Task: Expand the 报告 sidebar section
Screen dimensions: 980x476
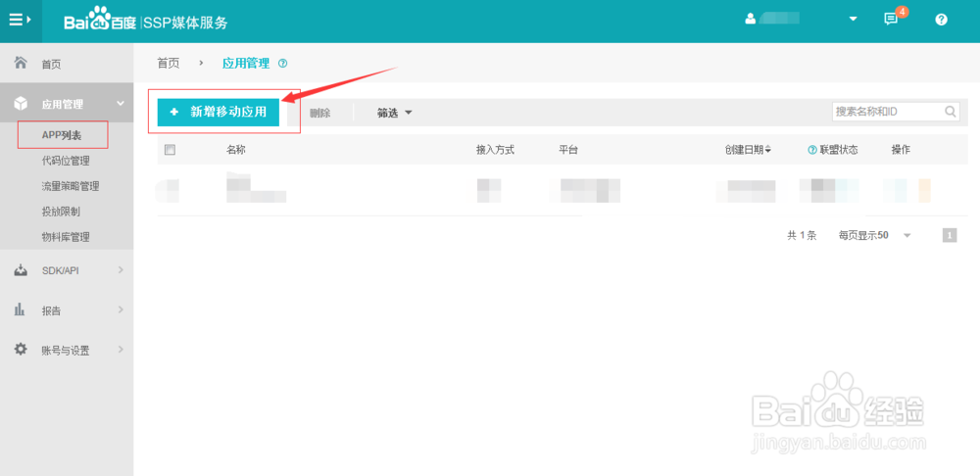Action: 121,309
